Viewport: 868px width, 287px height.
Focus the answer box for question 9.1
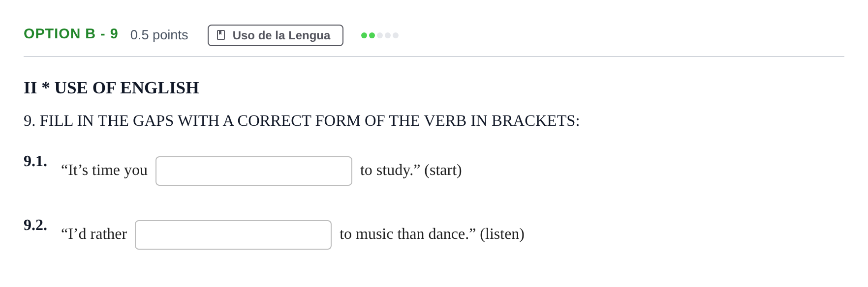click(x=254, y=171)
